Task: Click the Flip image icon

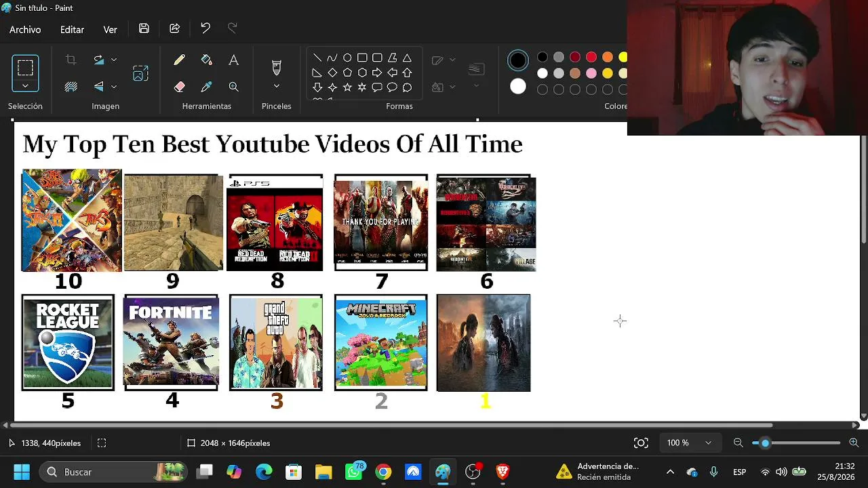Action: 99,86
